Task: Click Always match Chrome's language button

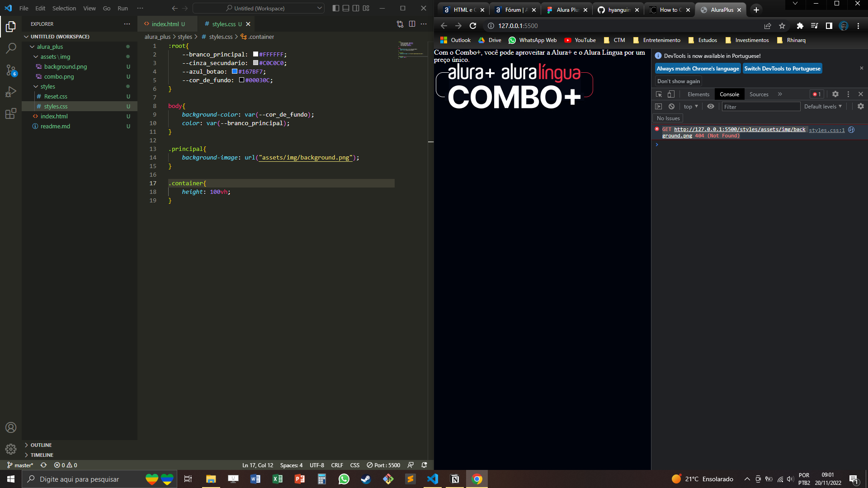Action: 697,68
